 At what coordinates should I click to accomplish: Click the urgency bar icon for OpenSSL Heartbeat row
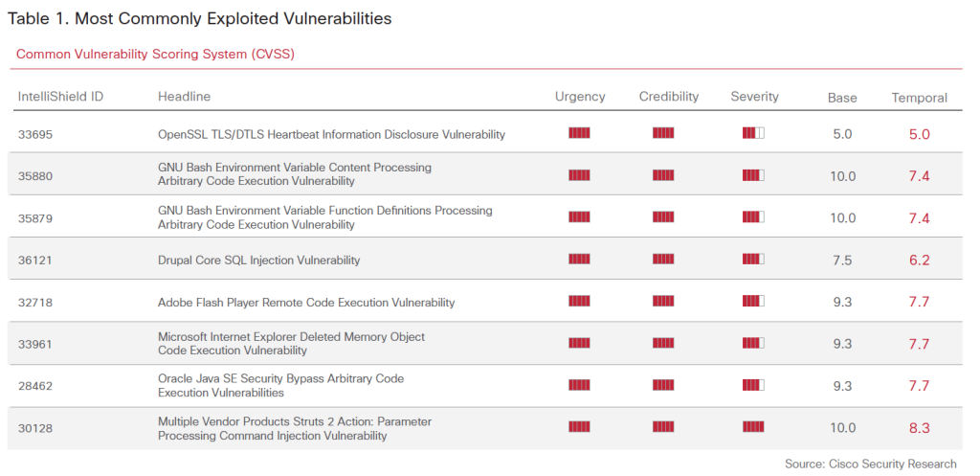[579, 133]
